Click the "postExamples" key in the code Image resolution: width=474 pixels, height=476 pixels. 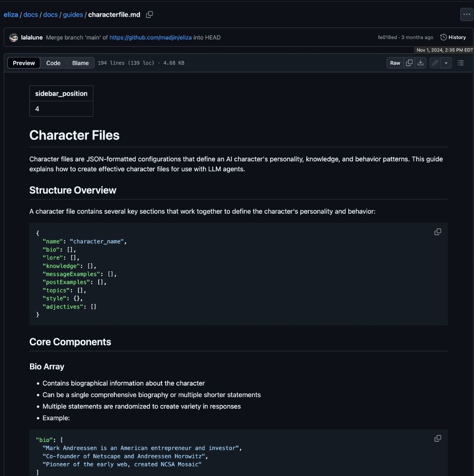tap(66, 282)
